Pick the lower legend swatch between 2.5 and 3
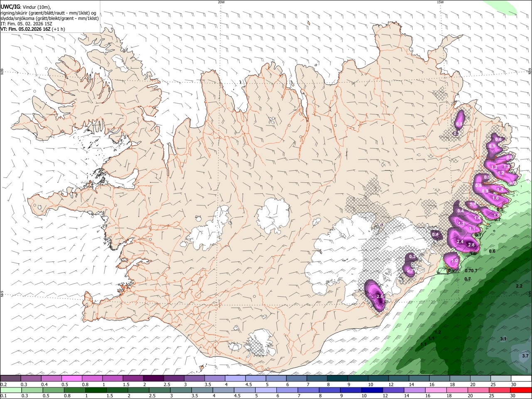Screen dimensions: 532x399 point(159,390)
